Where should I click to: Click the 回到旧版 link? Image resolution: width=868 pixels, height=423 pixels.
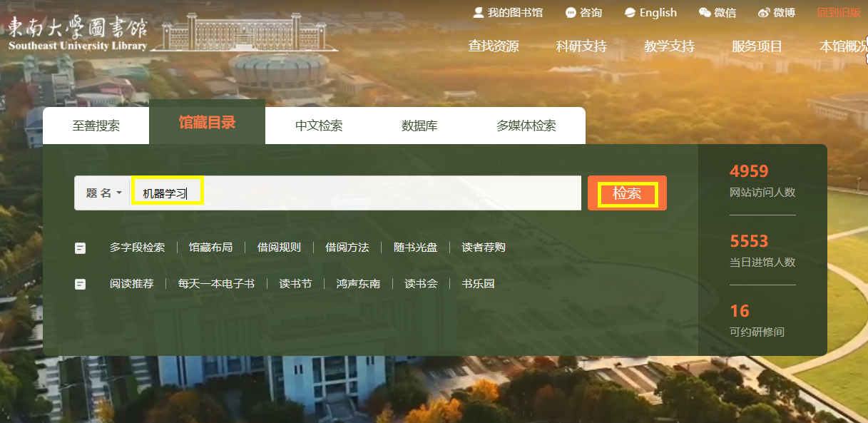[x=839, y=13]
